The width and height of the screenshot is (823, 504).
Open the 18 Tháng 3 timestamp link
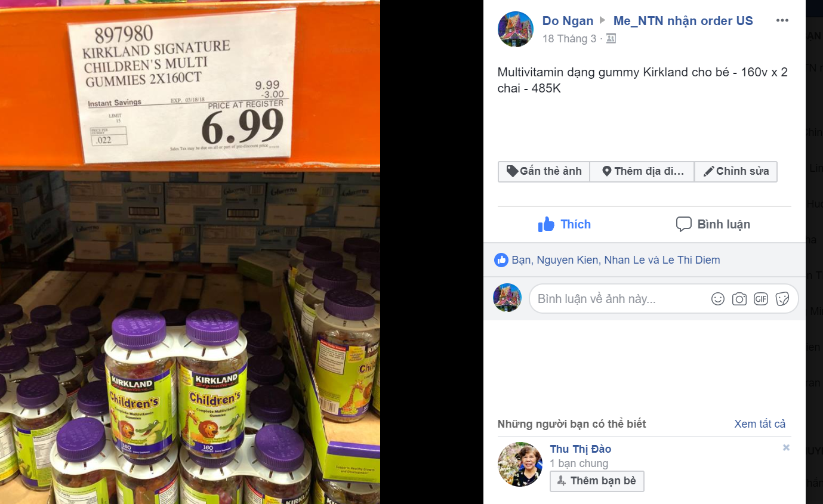569,39
